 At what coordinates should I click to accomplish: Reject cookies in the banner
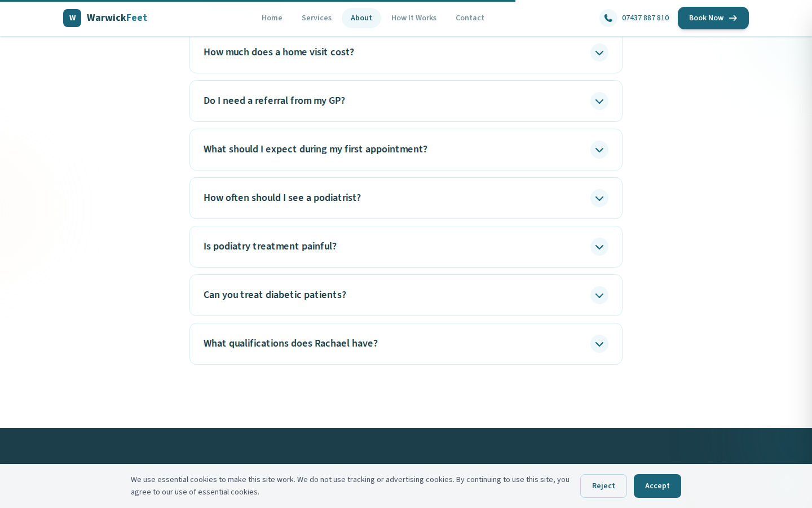[x=603, y=486]
